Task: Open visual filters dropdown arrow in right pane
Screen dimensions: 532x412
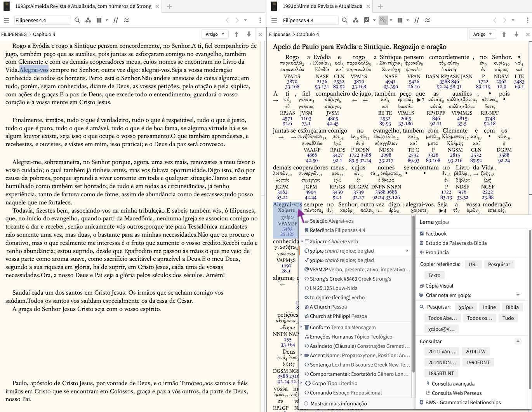Action: click(374, 20)
